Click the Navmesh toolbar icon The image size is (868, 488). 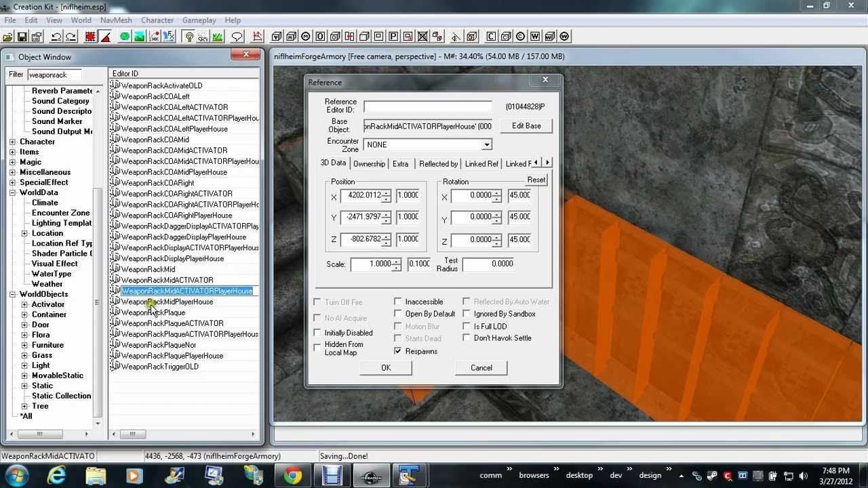click(x=257, y=37)
